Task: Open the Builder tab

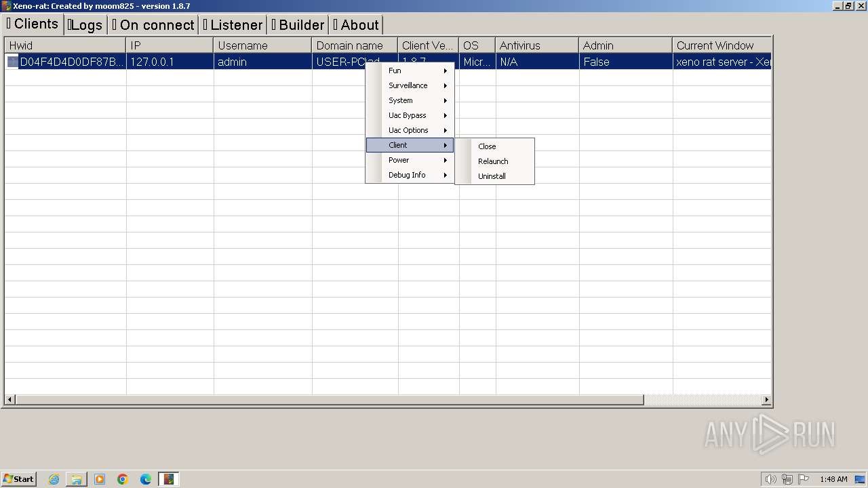Action: tap(298, 25)
